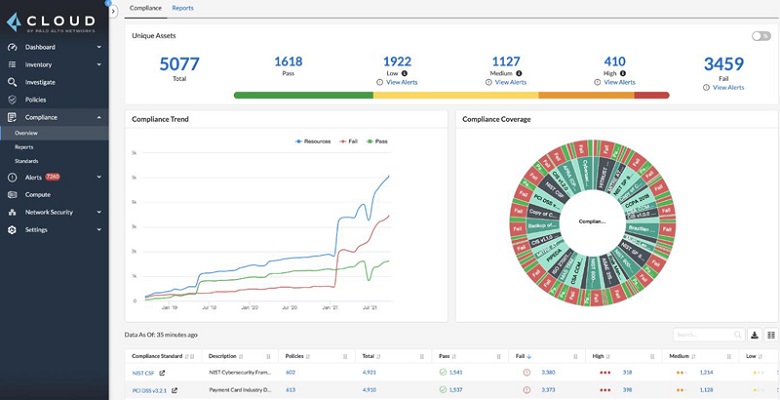The width and height of the screenshot is (780, 400).
Task: Expand the Dashboard menu chevron
Action: pos(99,47)
